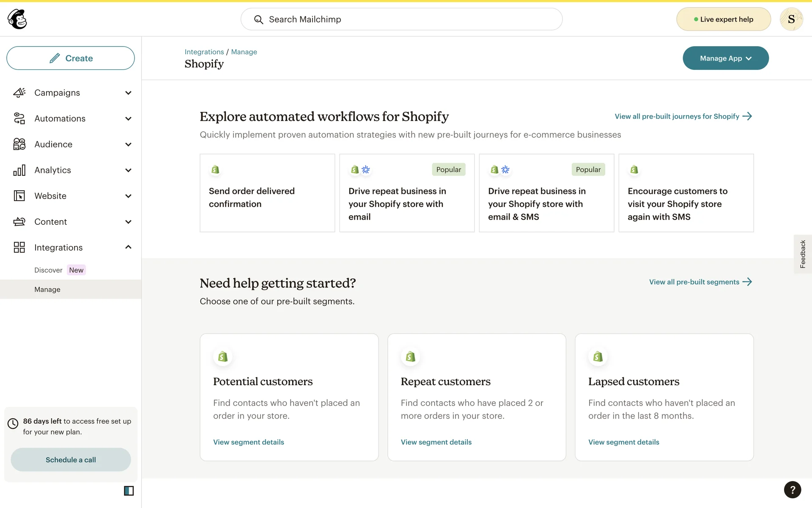This screenshot has height=508, width=812.
Task: Open Campaigns via megaphone icon
Action: [19, 93]
